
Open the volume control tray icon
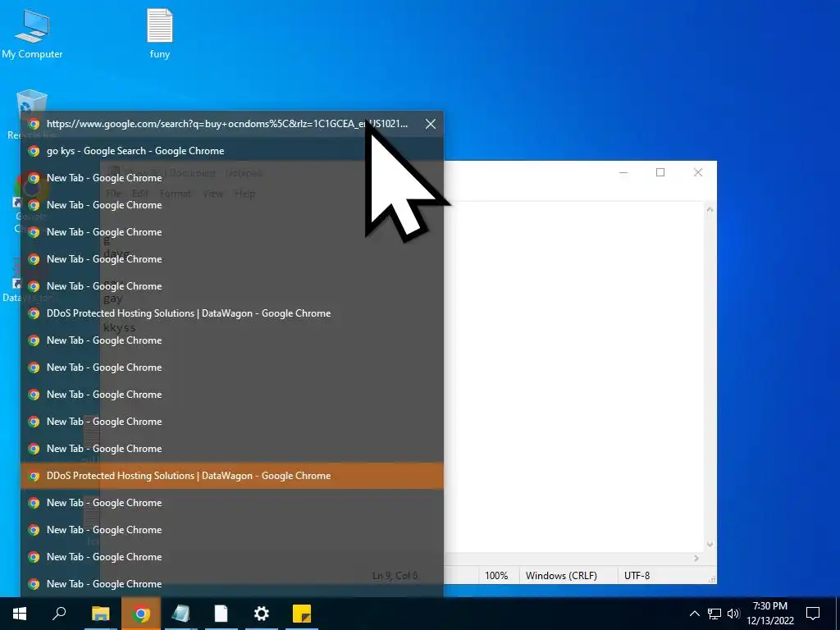tap(733, 614)
